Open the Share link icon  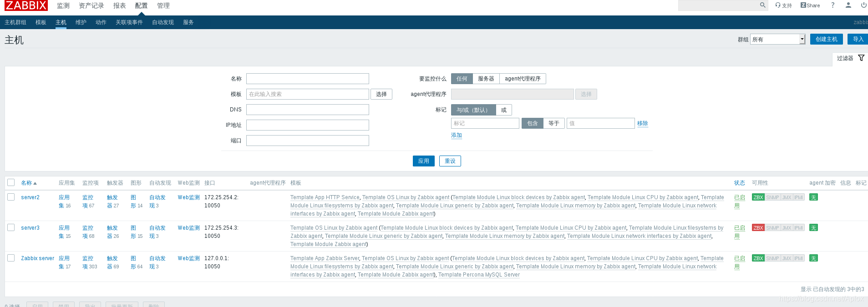pyautogui.click(x=810, y=5)
